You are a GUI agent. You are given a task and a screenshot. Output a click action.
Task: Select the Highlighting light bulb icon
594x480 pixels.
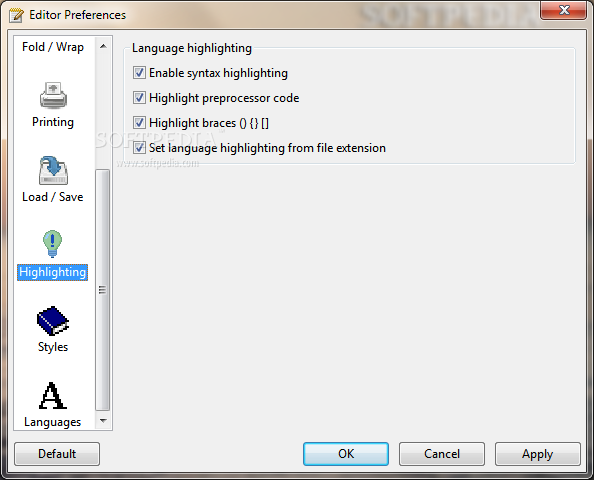click(52, 244)
